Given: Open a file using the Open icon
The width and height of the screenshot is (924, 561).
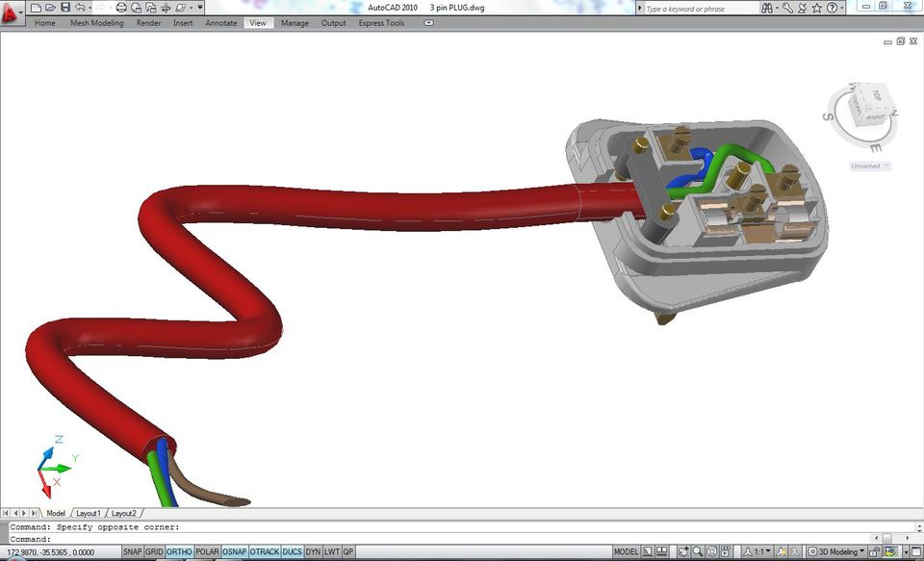Looking at the screenshot, I should [51, 7].
